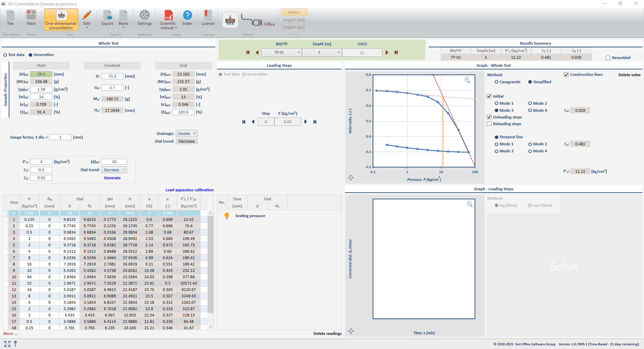Open Load apparatus calibration link
Image resolution: width=644 pixels, height=349 pixels.
click(189, 190)
